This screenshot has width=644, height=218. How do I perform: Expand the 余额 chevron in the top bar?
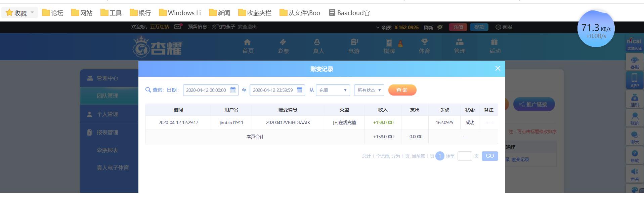coord(378,28)
